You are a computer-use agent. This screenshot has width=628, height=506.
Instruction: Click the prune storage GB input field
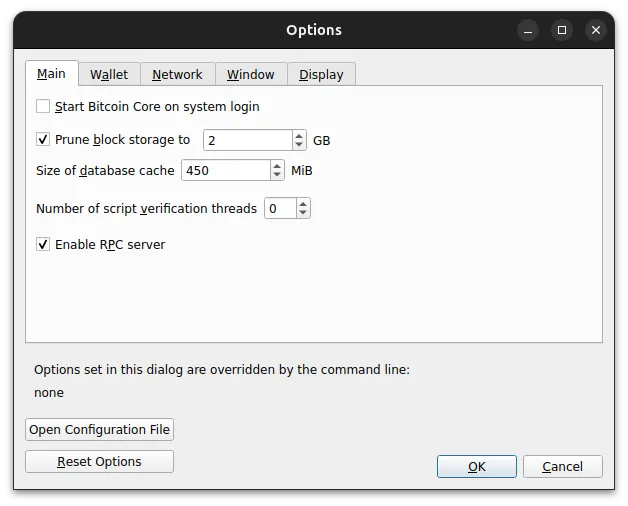(248, 140)
